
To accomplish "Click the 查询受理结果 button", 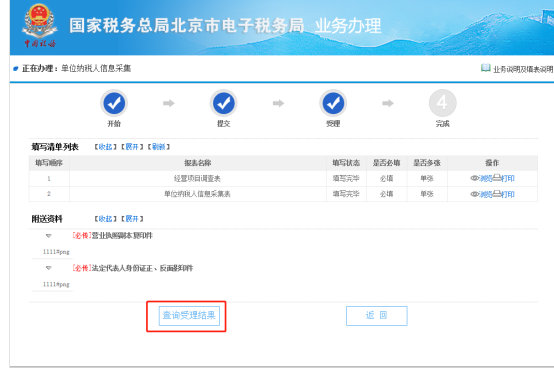I will pos(189,316).
